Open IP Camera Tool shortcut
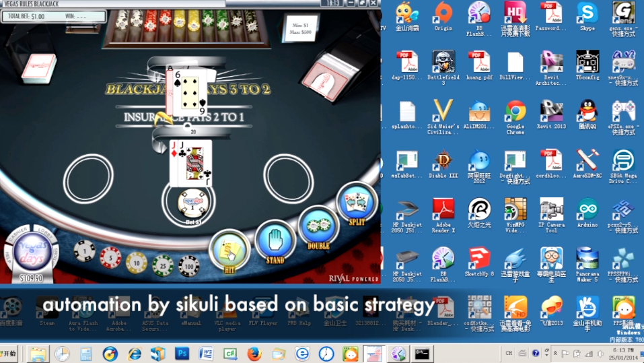The image size is (644, 363). coord(551,216)
